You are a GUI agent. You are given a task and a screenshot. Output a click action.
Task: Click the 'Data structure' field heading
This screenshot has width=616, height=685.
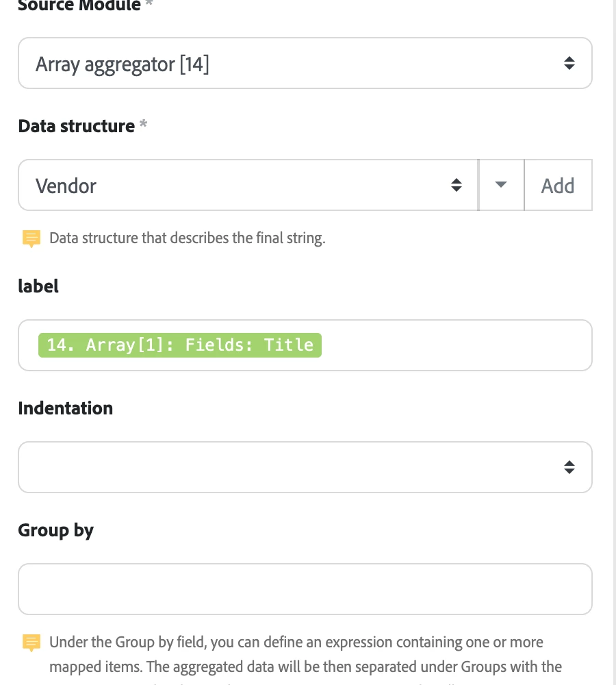(76, 126)
